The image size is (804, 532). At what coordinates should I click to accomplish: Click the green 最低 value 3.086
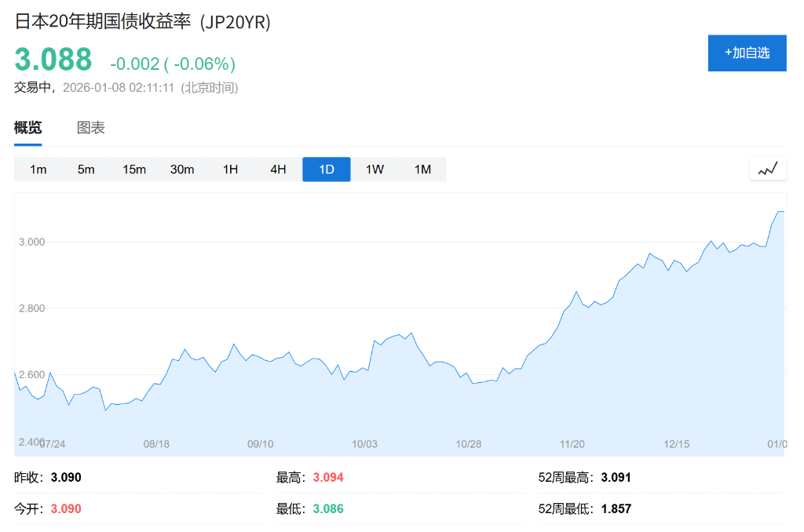click(328, 508)
